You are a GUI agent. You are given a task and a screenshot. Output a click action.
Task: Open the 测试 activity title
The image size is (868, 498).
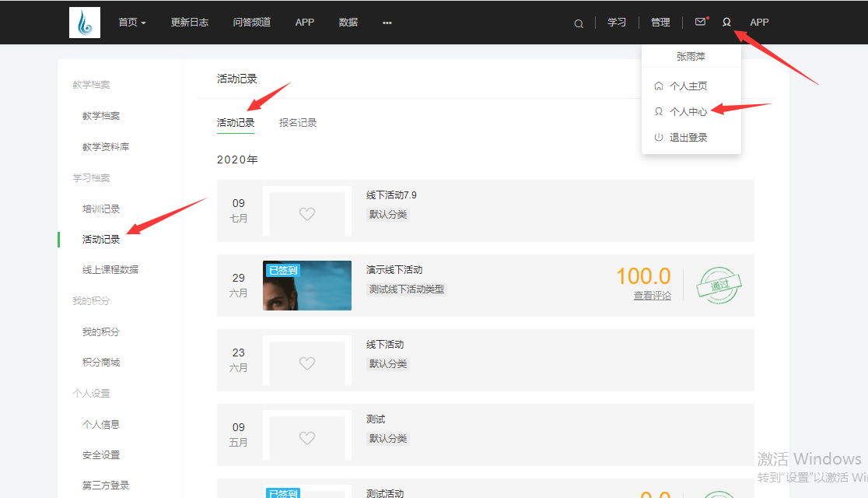(376, 419)
